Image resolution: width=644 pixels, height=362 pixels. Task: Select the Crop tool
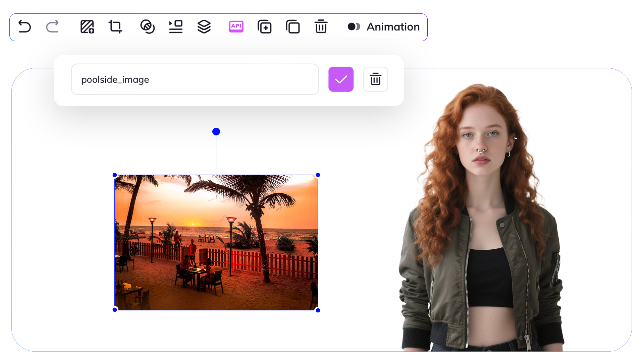[115, 27]
